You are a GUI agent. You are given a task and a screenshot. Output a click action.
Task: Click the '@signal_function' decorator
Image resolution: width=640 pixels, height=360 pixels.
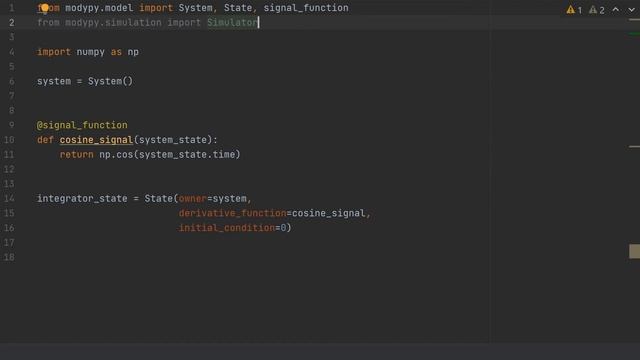[x=82, y=125]
